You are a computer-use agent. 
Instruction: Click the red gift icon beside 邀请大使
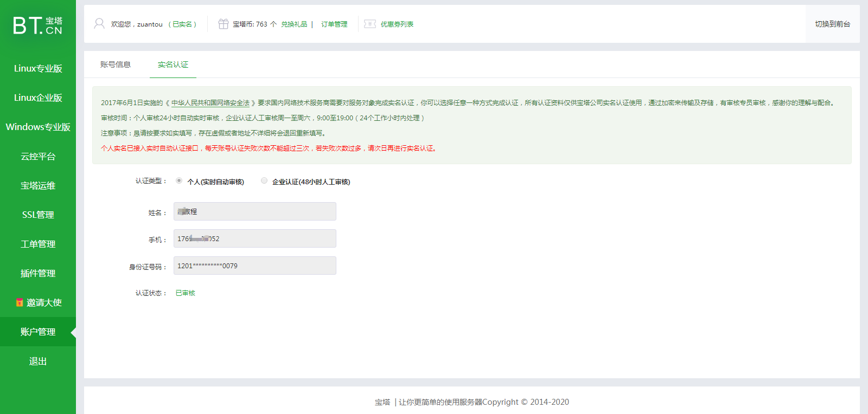pyautogui.click(x=20, y=302)
